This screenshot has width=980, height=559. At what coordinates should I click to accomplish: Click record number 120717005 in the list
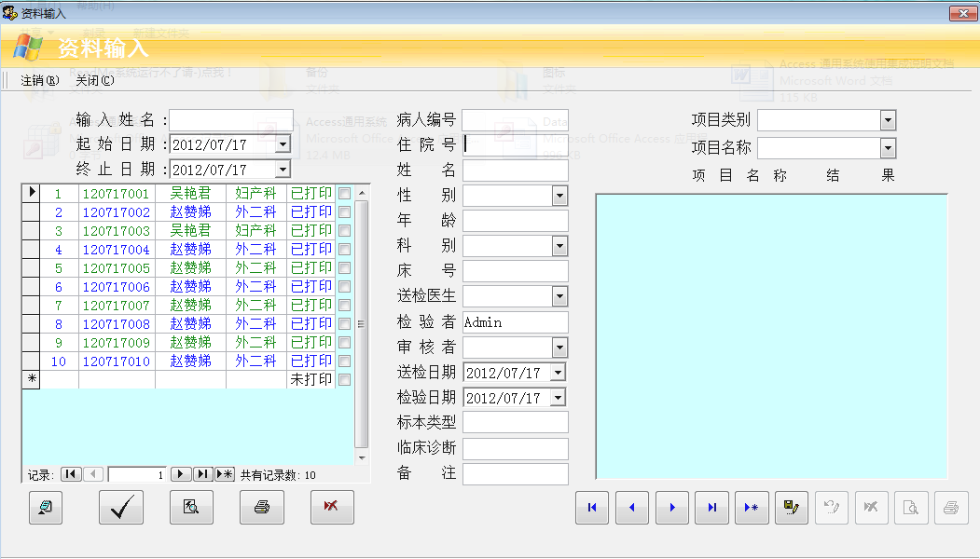117,268
